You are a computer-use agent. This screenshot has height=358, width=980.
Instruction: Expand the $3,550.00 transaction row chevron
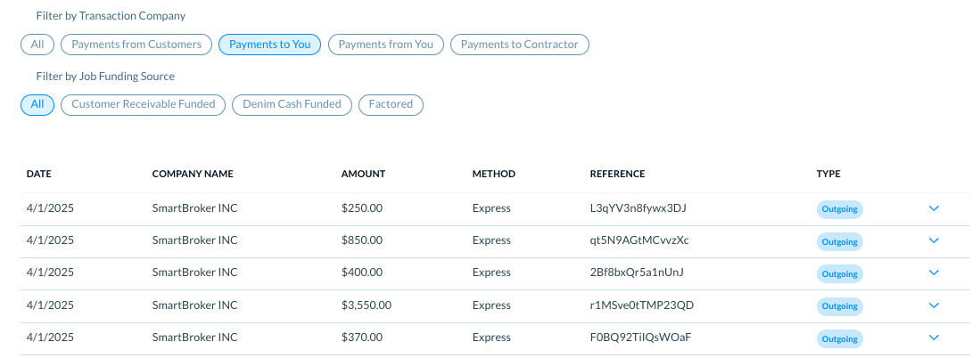(934, 305)
